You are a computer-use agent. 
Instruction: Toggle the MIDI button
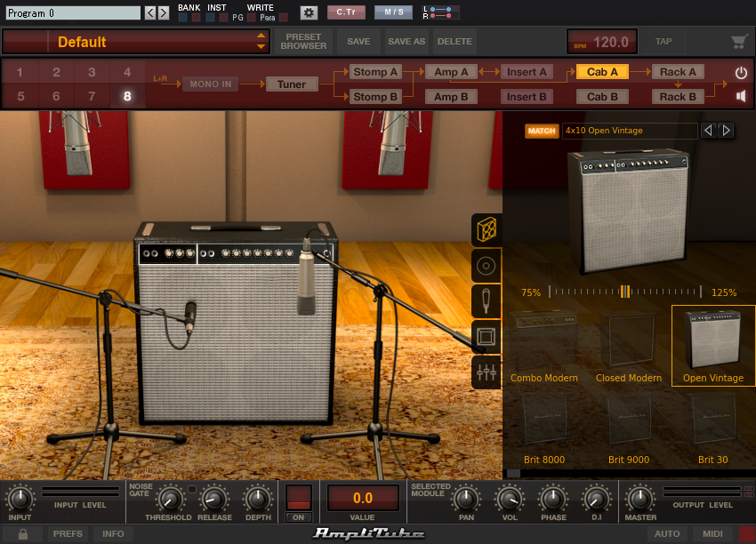click(712, 534)
